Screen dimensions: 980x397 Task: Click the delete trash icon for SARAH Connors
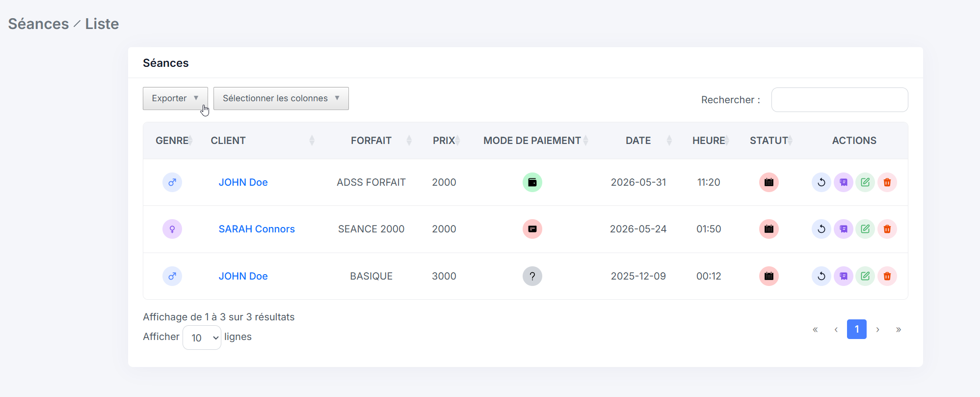887,229
